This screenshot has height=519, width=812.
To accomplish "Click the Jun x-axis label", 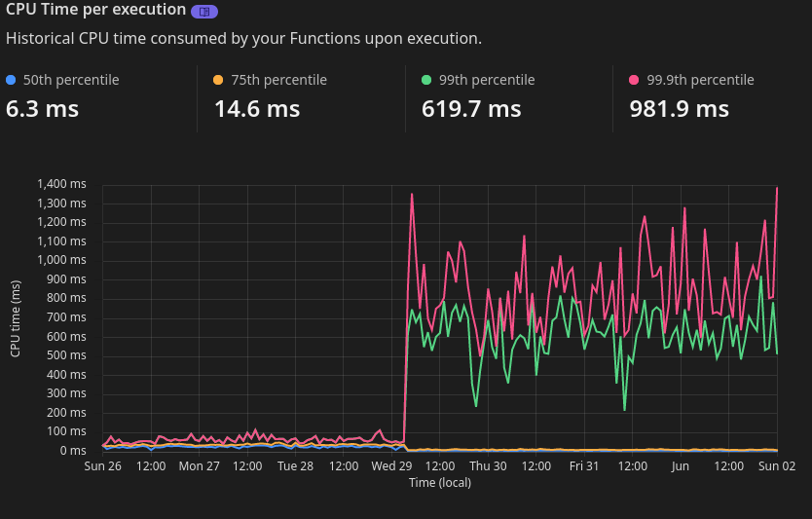I will pos(681,466).
